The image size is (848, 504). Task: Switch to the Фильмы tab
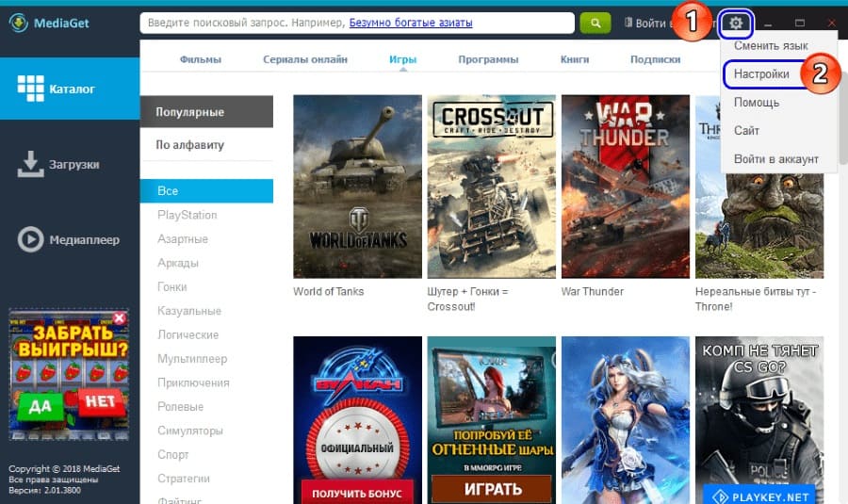click(201, 59)
